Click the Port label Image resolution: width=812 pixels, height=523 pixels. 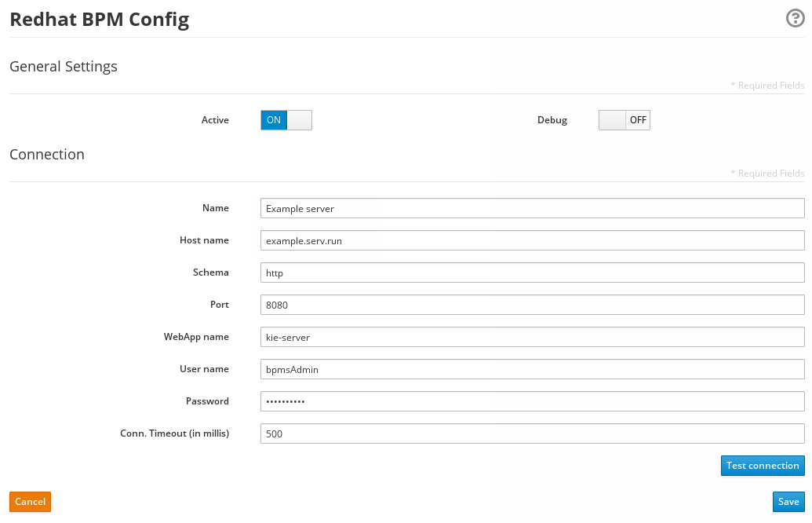click(220, 304)
